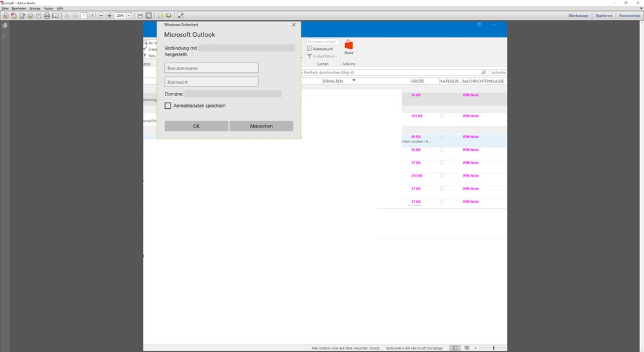Screen dimensions: 644x352
Task: Open the zoom percentage dropdown arrow
Action: [x=129, y=15]
